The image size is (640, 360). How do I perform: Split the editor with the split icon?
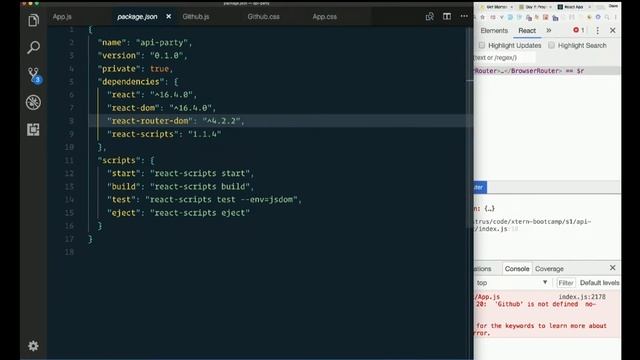447,16
